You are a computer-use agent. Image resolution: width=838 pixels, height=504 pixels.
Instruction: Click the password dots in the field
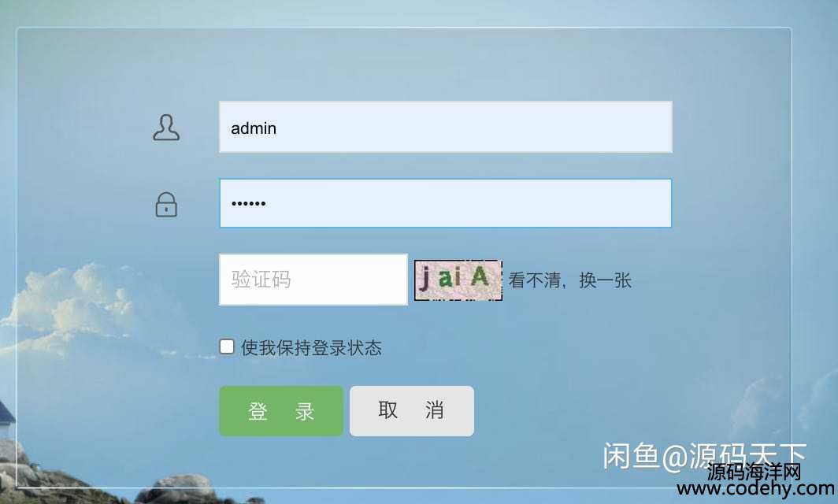(249, 203)
